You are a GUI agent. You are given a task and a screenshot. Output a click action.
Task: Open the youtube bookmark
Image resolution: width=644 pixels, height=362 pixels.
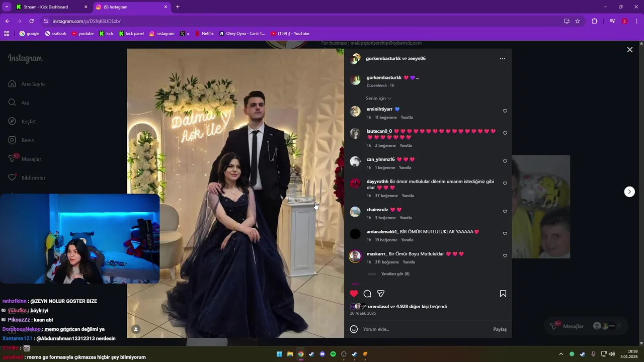[x=83, y=34]
